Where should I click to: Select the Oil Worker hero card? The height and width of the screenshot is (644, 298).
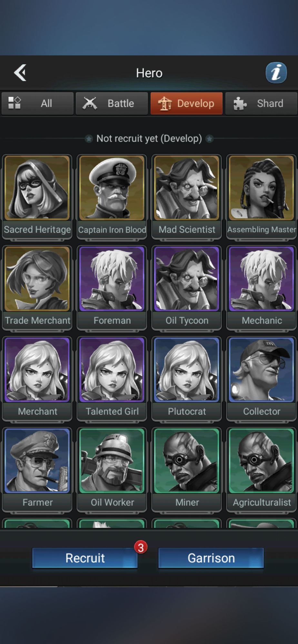[x=112, y=470]
